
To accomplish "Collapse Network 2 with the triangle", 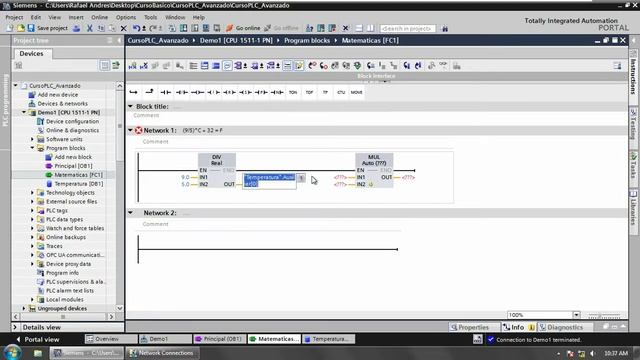I will pyautogui.click(x=131, y=213).
